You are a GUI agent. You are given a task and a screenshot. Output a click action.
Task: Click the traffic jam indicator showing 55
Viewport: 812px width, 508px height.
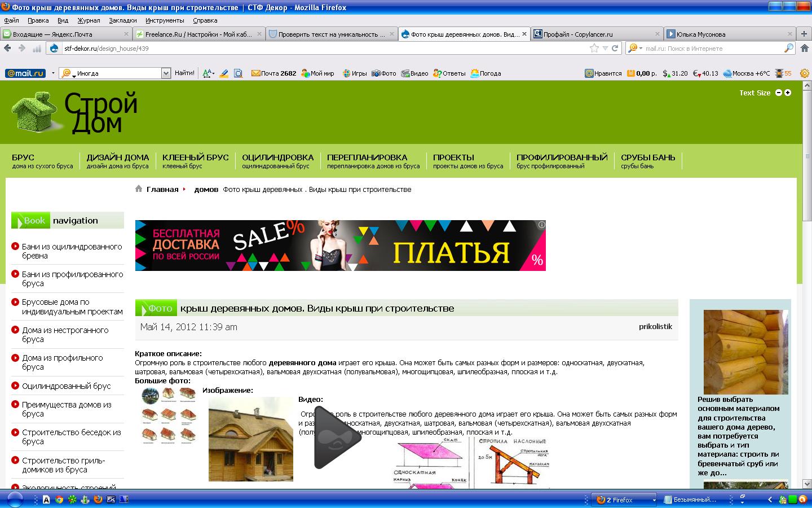(x=783, y=73)
